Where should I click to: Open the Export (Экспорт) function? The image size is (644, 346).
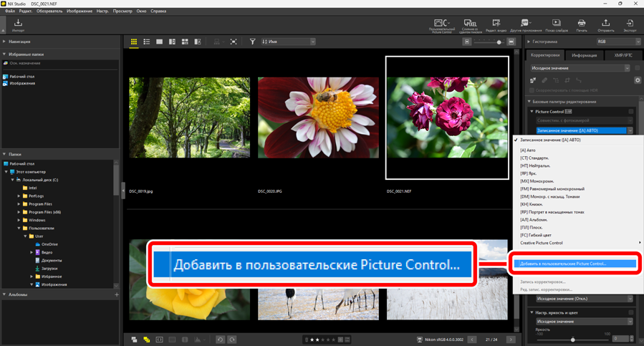630,25
